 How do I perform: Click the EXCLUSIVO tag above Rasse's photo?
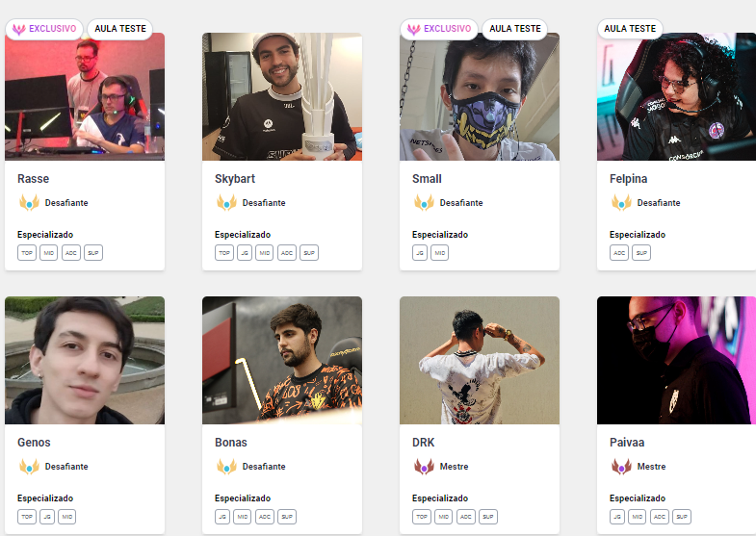(x=44, y=29)
